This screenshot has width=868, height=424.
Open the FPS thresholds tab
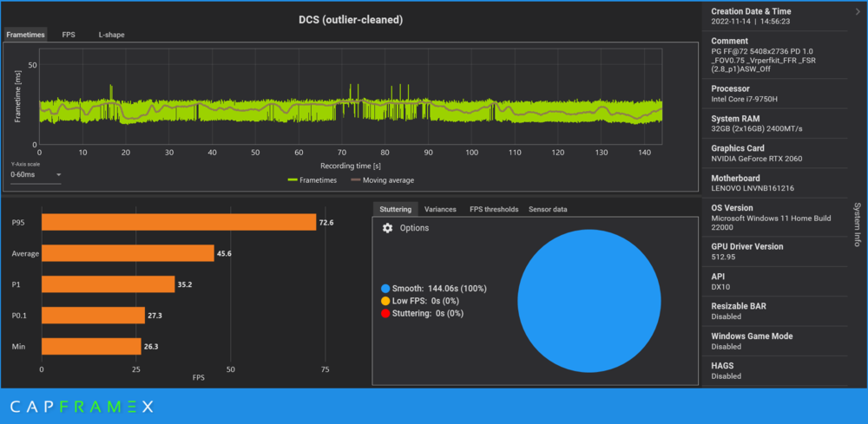coord(494,210)
